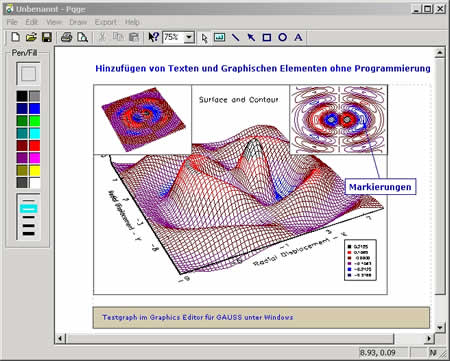Click the New document icon
This screenshot has height=361, width=450.
tap(15, 37)
